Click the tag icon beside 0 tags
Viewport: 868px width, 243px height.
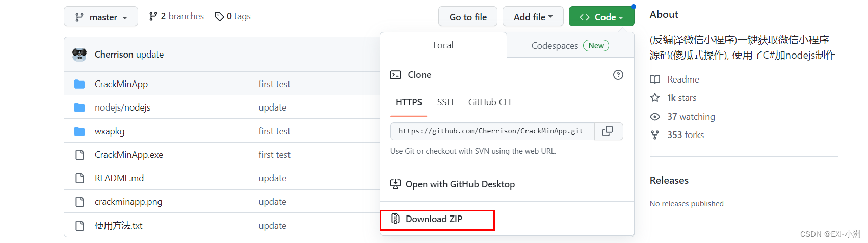[x=219, y=16]
